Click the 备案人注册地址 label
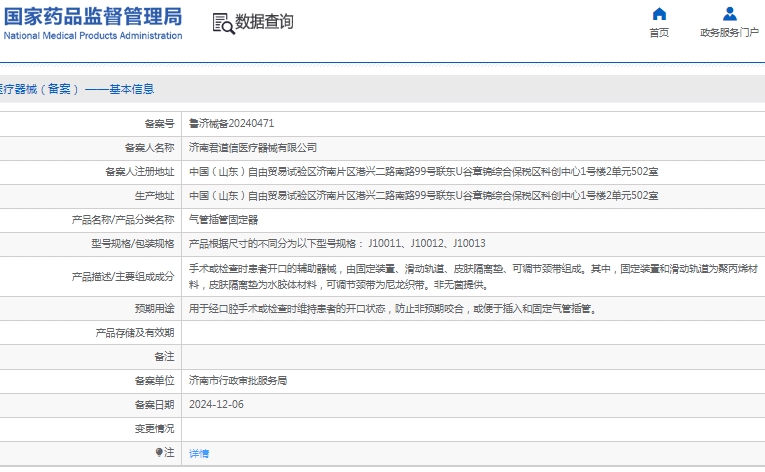The width and height of the screenshot is (765, 472). pyautogui.click(x=140, y=172)
